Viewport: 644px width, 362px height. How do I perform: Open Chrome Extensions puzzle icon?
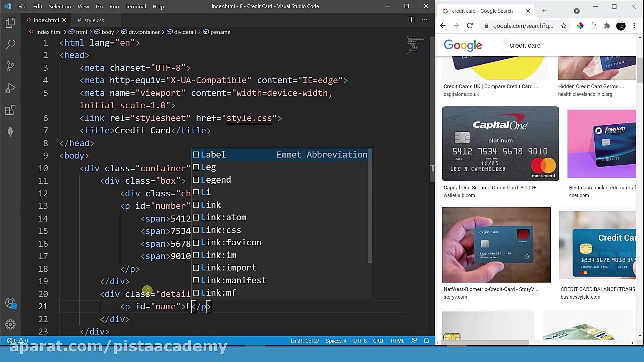(x=607, y=26)
